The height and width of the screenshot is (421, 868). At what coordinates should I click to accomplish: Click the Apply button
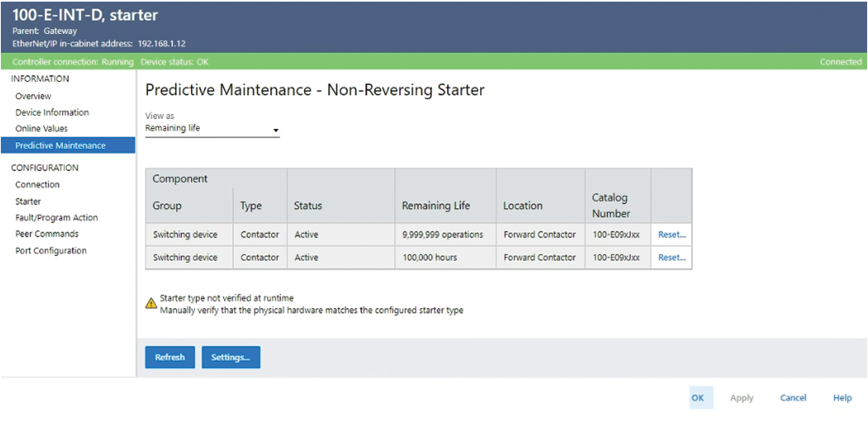(742, 398)
